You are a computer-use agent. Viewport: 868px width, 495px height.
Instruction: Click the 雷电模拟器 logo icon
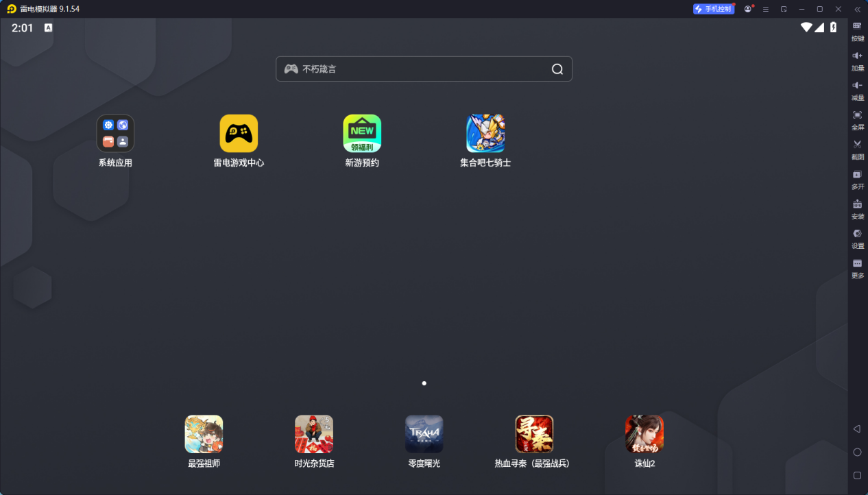pyautogui.click(x=12, y=9)
